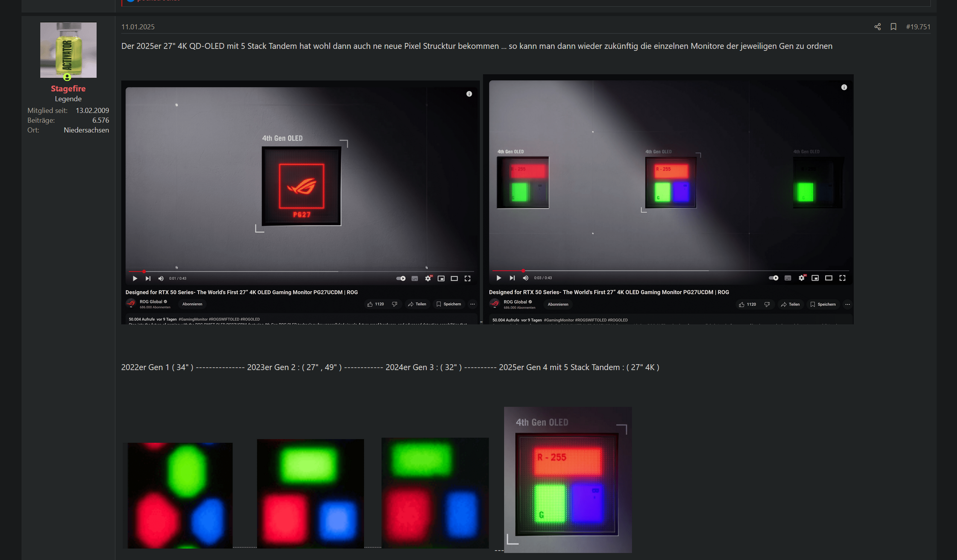Open Stagefire's user profile name
This screenshot has height=560, width=957.
point(68,88)
